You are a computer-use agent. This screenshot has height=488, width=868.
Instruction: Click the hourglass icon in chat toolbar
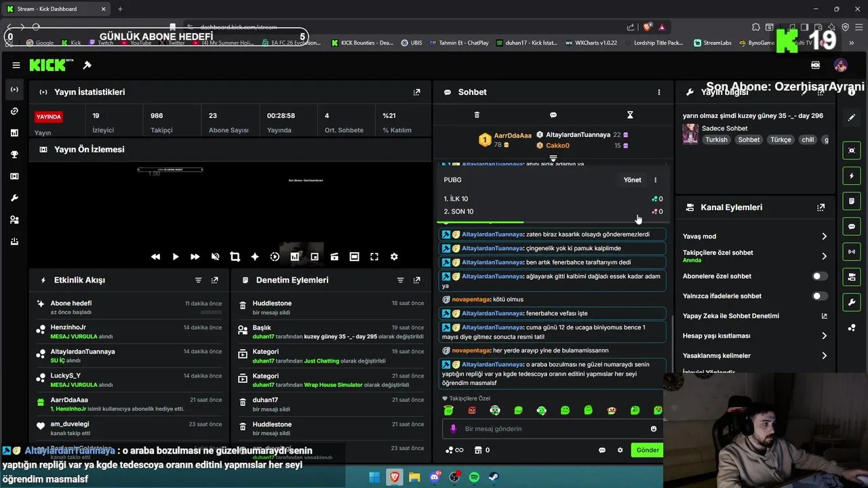point(630,115)
